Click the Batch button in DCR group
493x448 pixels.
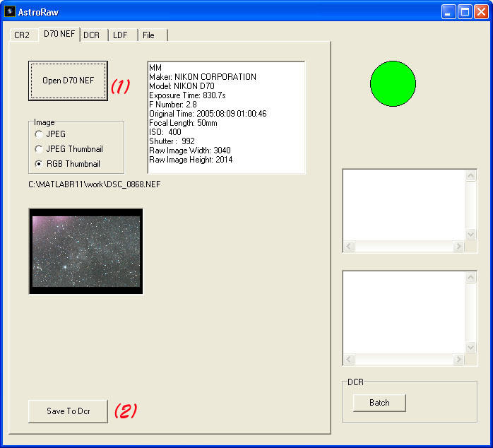379,403
